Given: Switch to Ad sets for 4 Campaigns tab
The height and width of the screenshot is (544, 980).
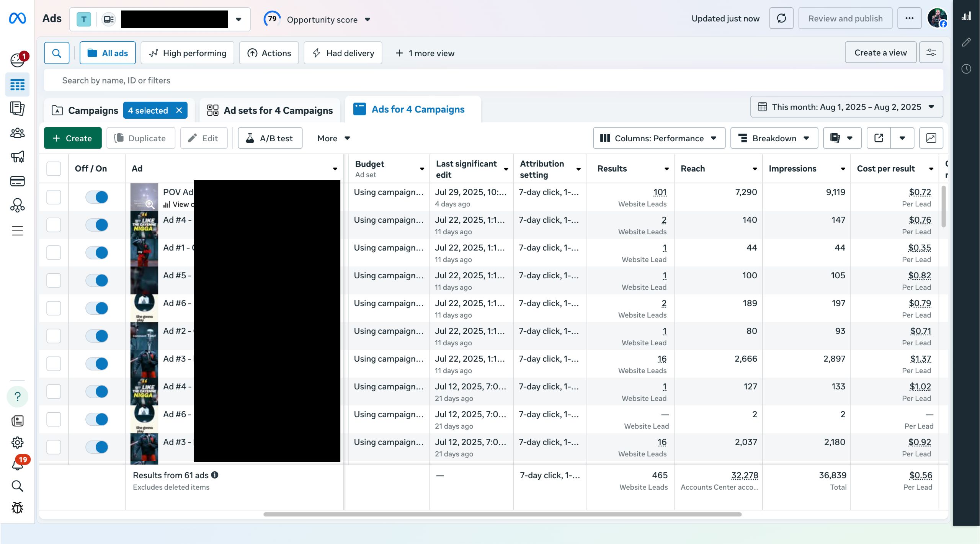Looking at the screenshot, I should pyautogui.click(x=270, y=110).
